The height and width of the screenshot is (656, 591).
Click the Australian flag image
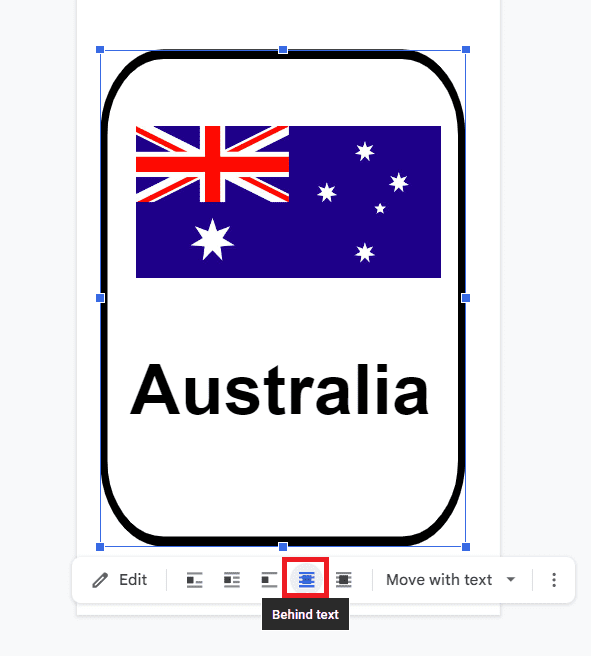coord(288,202)
